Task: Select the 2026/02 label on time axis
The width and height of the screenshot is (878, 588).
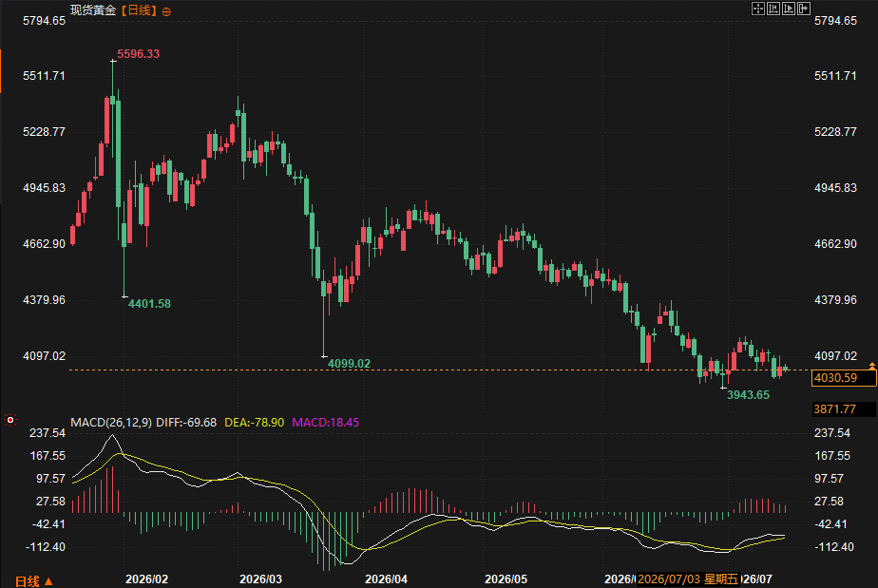Action: click(146, 579)
